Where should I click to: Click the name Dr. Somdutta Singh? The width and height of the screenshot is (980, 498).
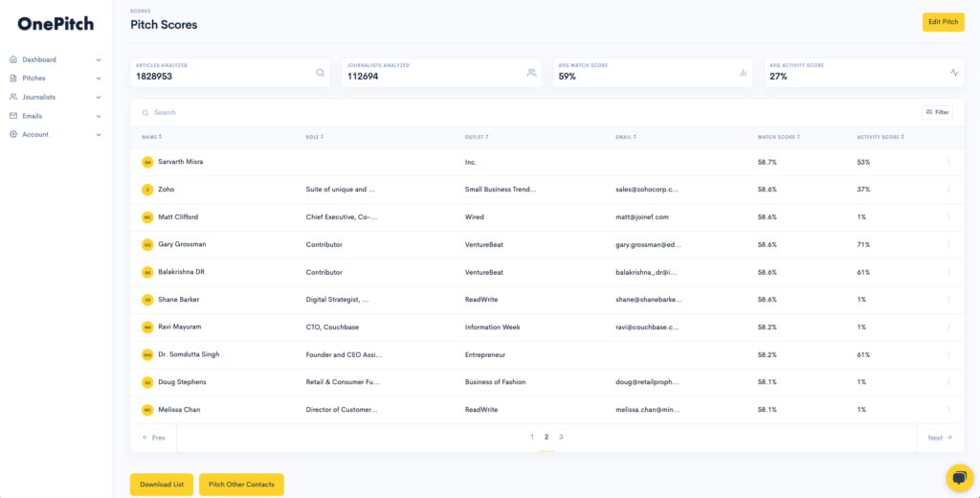coord(189,354)
